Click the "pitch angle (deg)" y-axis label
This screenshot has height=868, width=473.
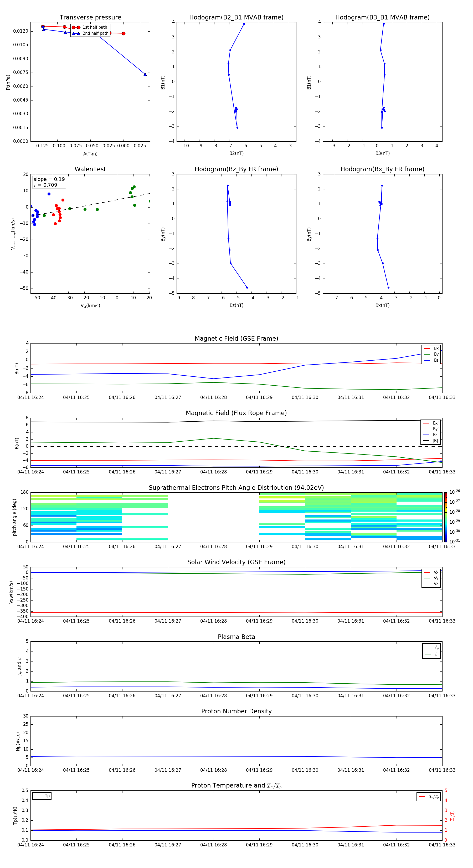tap(14, 517)
